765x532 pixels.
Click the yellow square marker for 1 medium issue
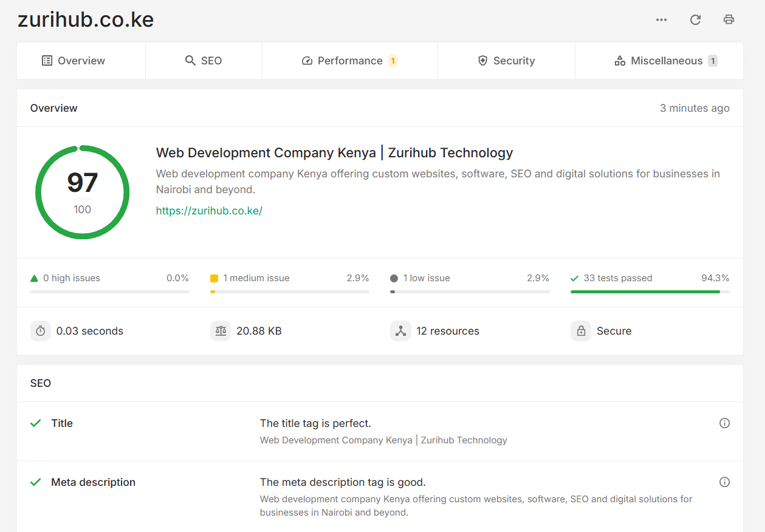(214, 278)
